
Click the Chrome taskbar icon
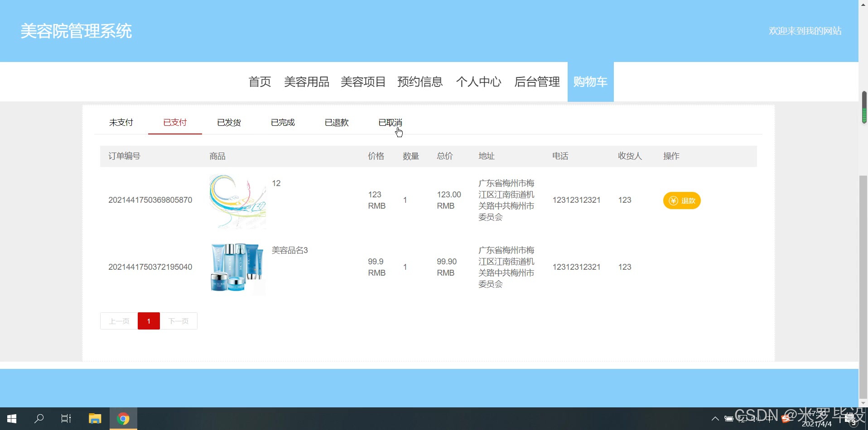(x=123, y=419)
